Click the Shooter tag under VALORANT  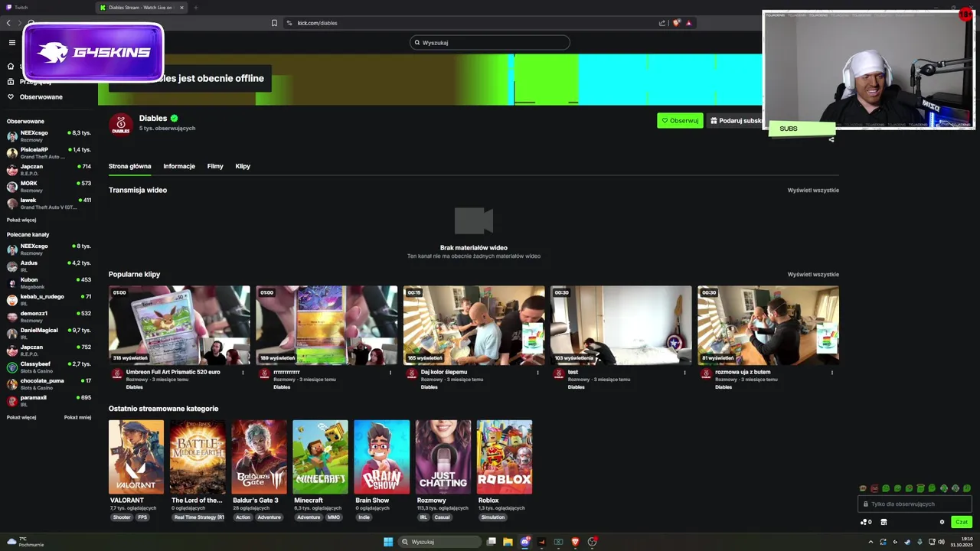122,517
